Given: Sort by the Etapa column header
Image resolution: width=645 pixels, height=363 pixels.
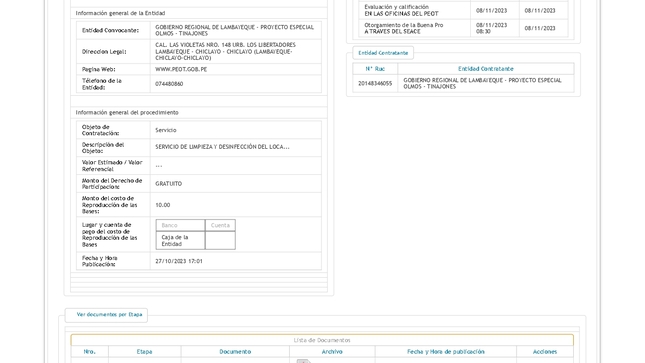Looking at the screenshot, I should tap(144, 351).
